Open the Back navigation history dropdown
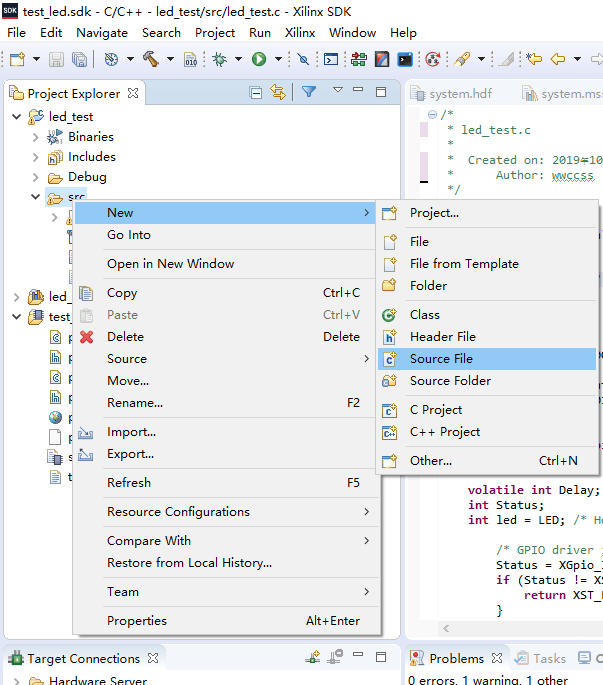 coord(577,59)
